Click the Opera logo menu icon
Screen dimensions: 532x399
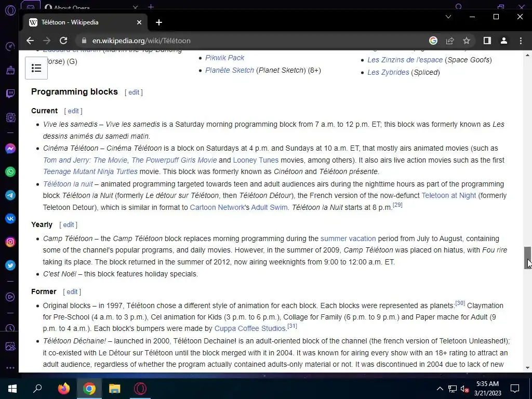coord(10,10)
